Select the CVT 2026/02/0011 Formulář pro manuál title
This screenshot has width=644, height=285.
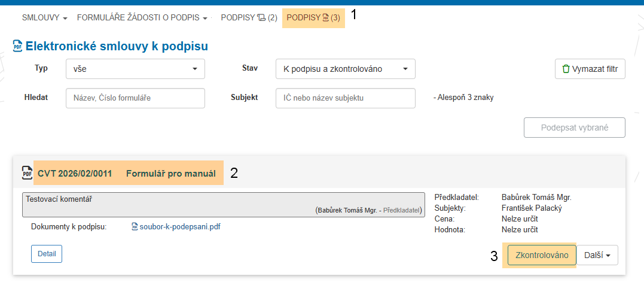[127, 174]
